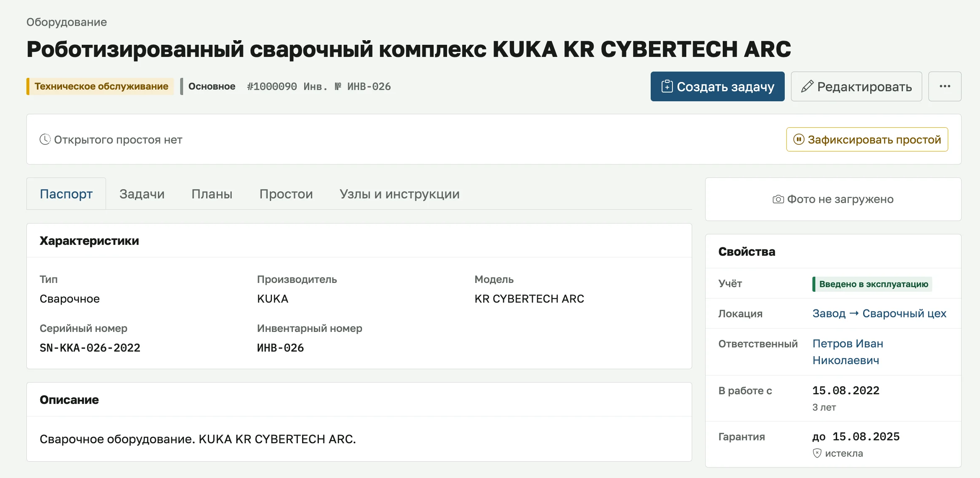Click the clipboard icon in Создать задачу

667,86
